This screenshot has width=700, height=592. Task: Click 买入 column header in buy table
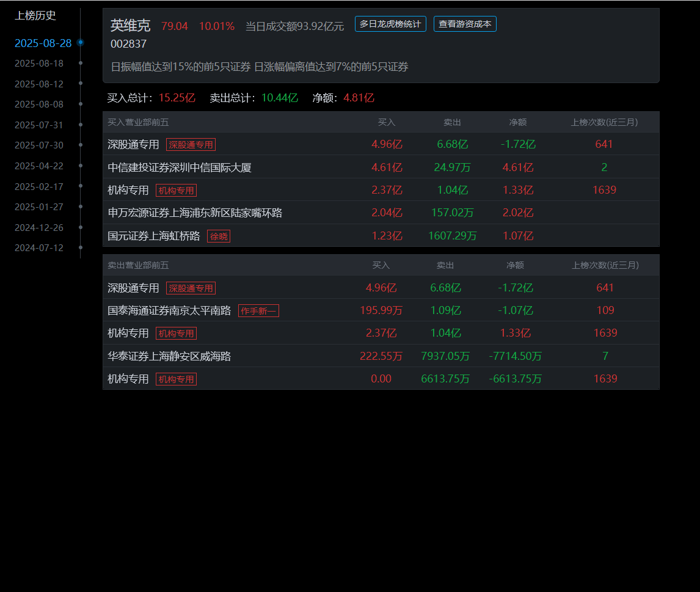[x=387, y=122]
